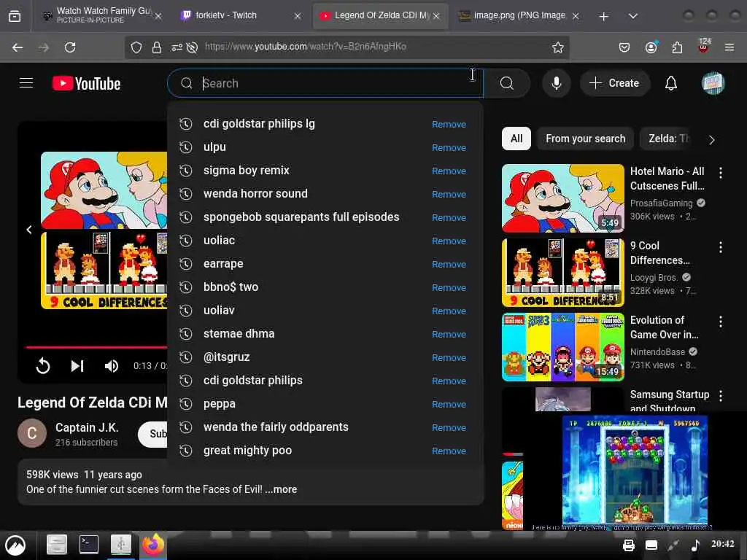
Task: Choose suggestion cdi goldstar philips lg
Action: point(325,124)
